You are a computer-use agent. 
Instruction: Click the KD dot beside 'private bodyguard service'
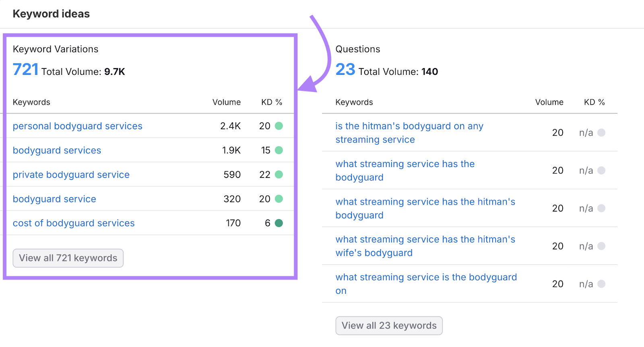click(x=279, y=175)
